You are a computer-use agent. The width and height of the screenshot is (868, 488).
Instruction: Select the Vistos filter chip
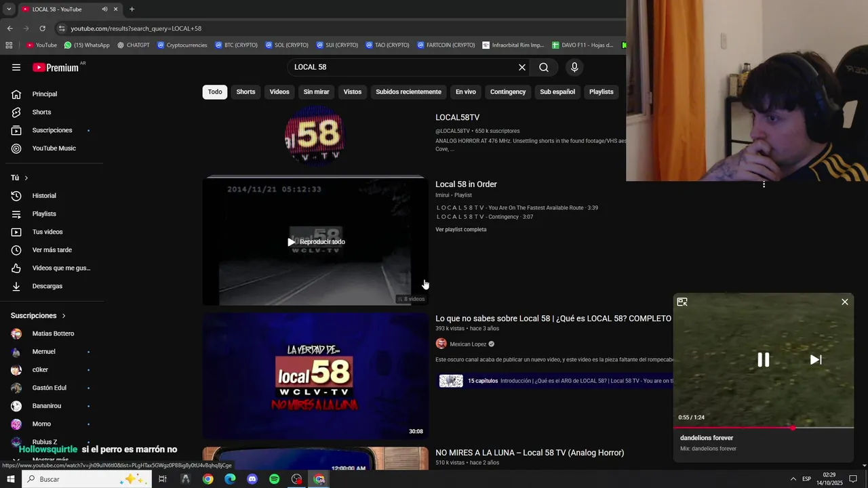pyautogui.click(x=353, y=92)
